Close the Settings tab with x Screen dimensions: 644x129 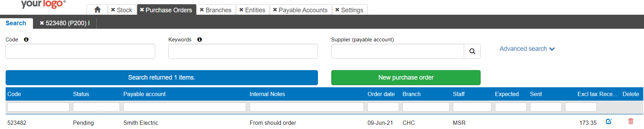tap(337, 10)
